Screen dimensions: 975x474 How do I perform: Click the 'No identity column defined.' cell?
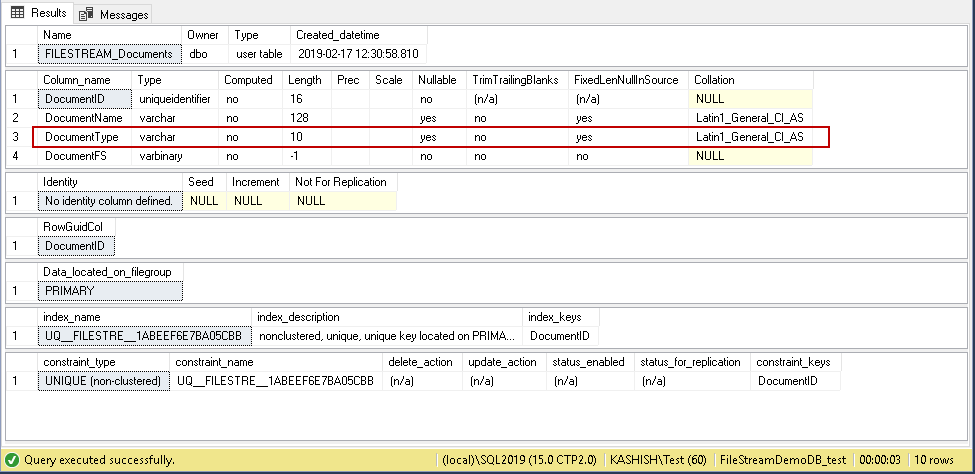110,201
